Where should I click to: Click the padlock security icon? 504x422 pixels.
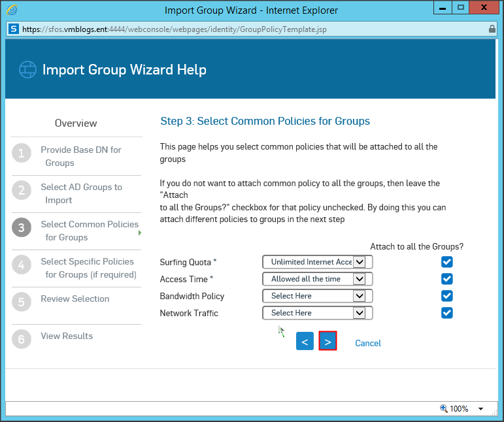click(492, 29)
